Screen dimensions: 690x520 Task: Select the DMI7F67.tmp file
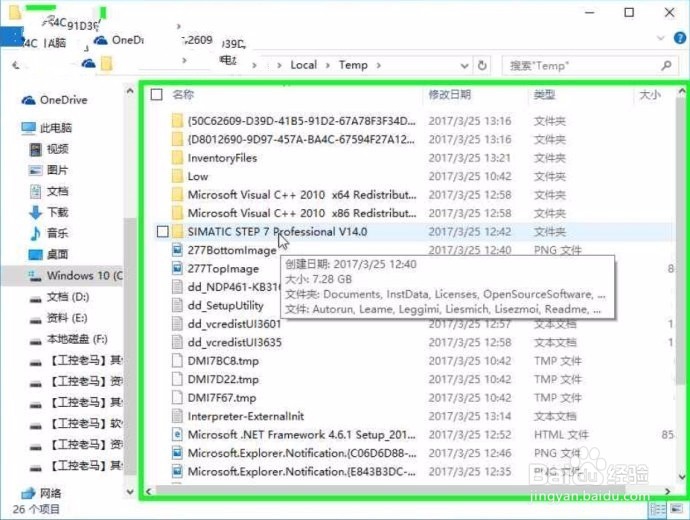point(222,398)
